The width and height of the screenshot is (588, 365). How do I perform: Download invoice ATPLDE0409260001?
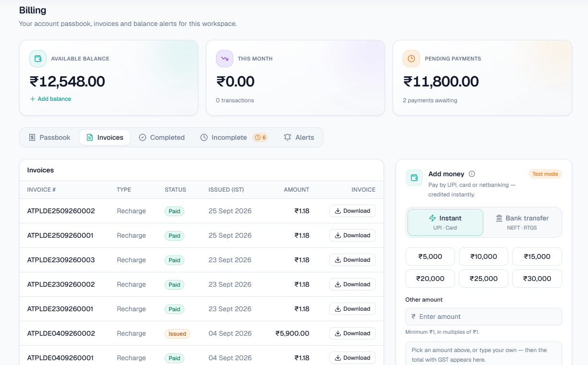352,358
